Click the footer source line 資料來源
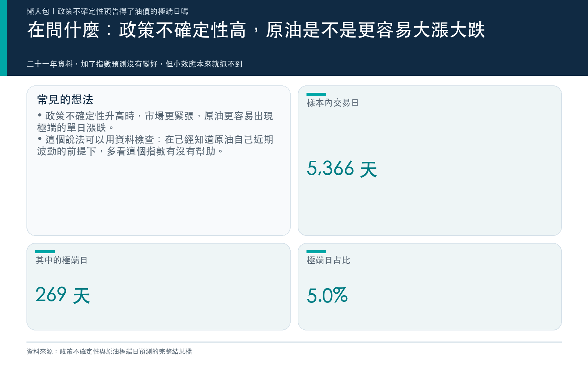This screenshot has width=588, height=368. click(109, 351)
